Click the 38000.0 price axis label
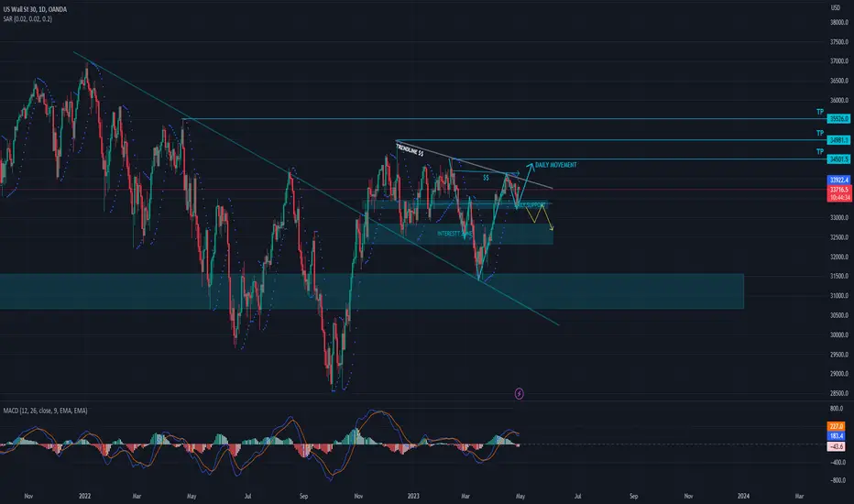Viewport: 854px width, 504px height. point(839,22)
